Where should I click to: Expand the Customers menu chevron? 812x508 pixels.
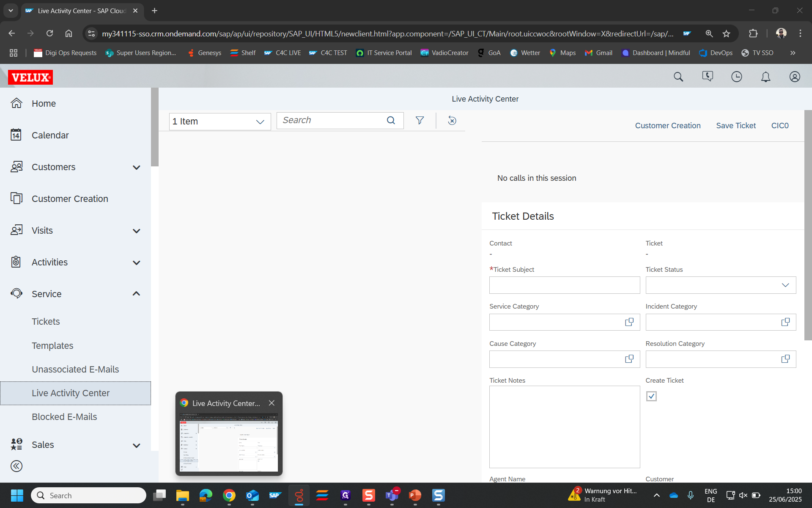(x=136, y=168)
